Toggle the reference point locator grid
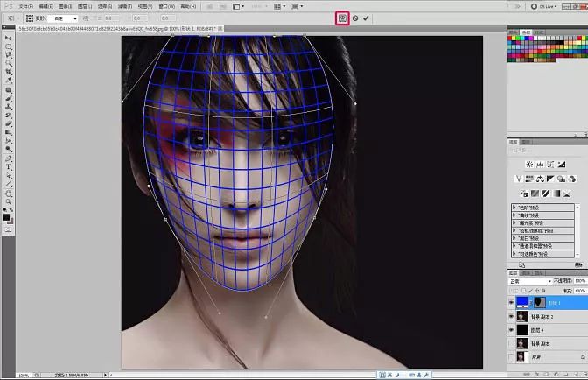This screenshot has height=380, width=588. tap(29, 18)
